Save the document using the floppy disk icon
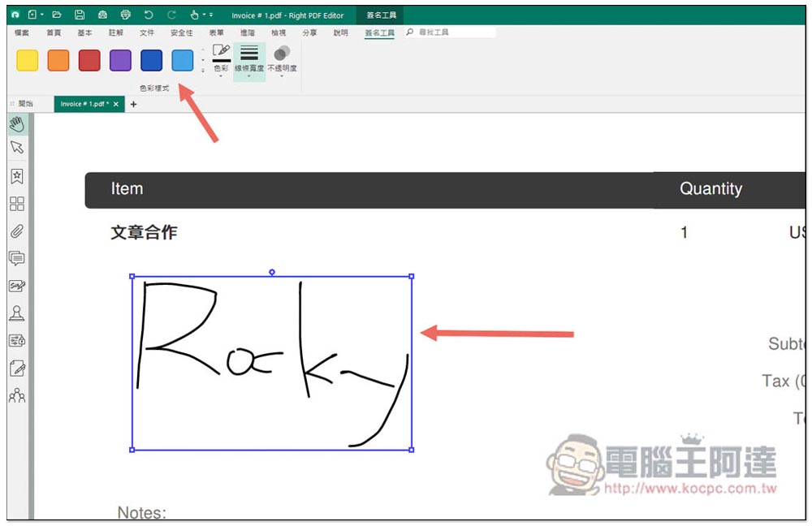812x526 pixels. [x=80, y=15]
